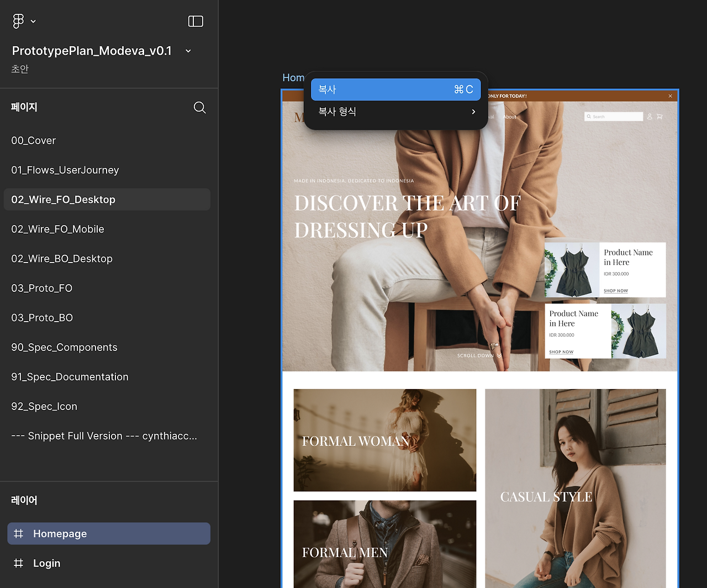This screenshot has height=588, width=707.
Task: Toggle the sidebar panel icon
Action: [x=196, y=21]
